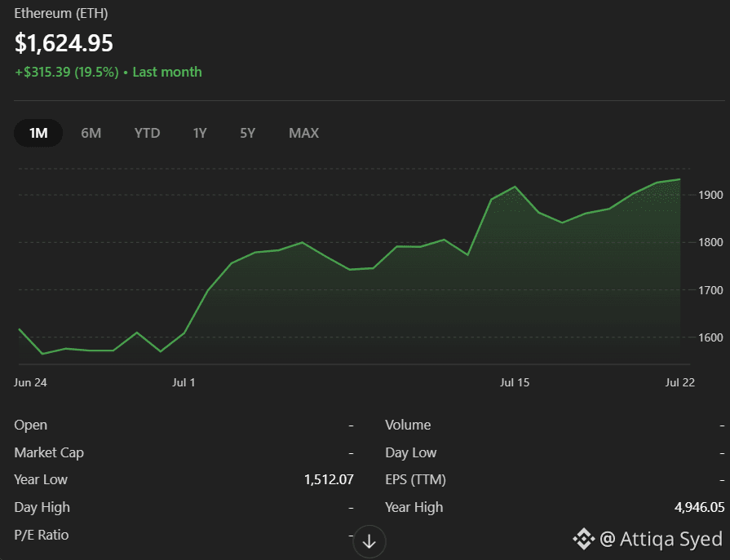This screenshot has width=730, height=560.
Task: Click the Year Low value 1,512.07
Action: 329,479
